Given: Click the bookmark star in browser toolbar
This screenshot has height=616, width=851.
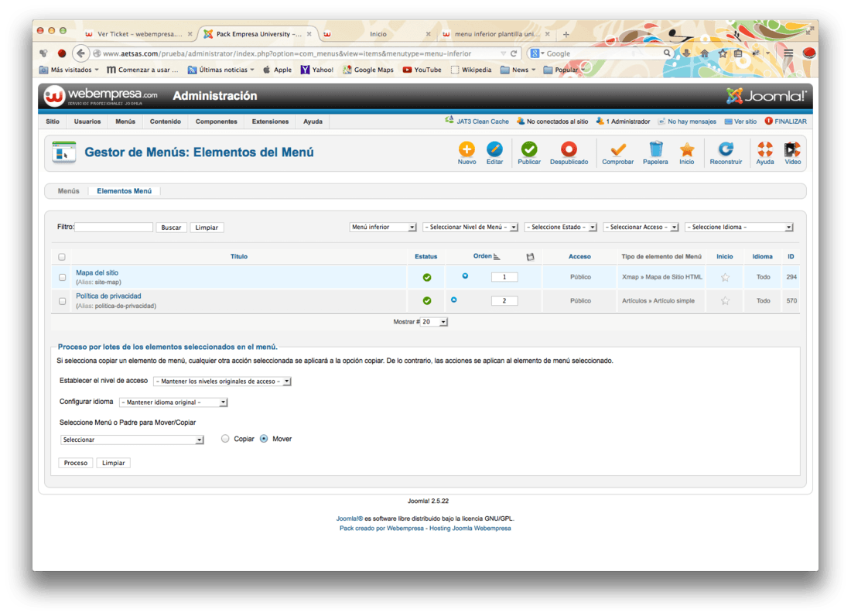Looking at the screenshot, I should click(x=723, y=53).
